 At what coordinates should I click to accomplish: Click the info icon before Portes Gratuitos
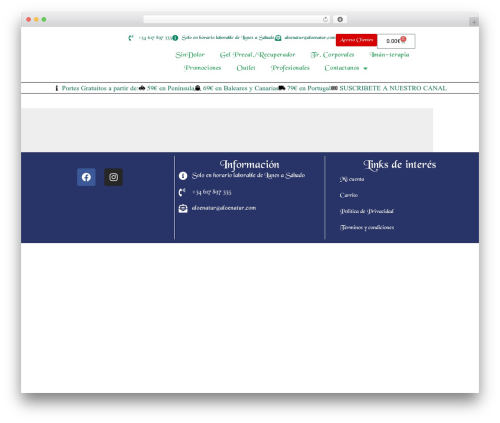pos(57,88)
